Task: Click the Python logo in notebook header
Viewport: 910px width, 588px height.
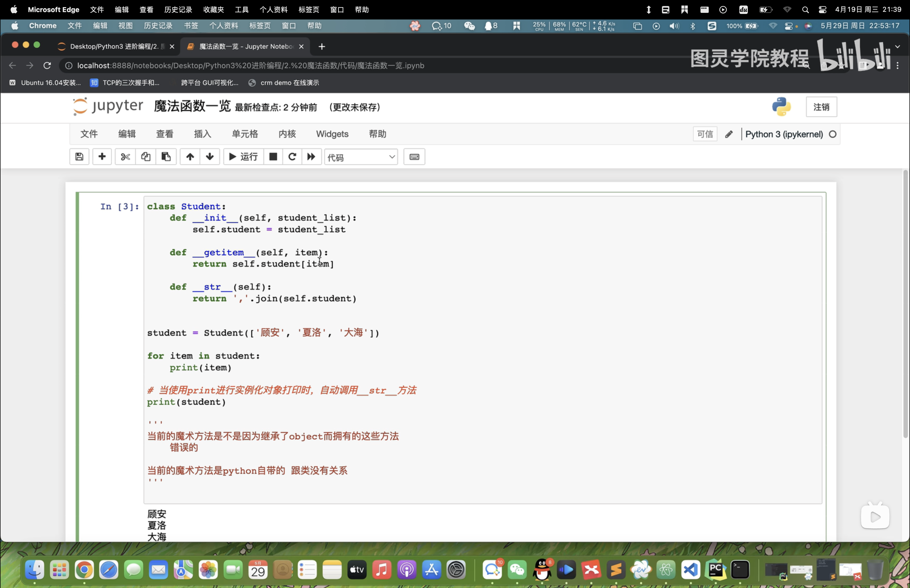Action: click(781, 107)
